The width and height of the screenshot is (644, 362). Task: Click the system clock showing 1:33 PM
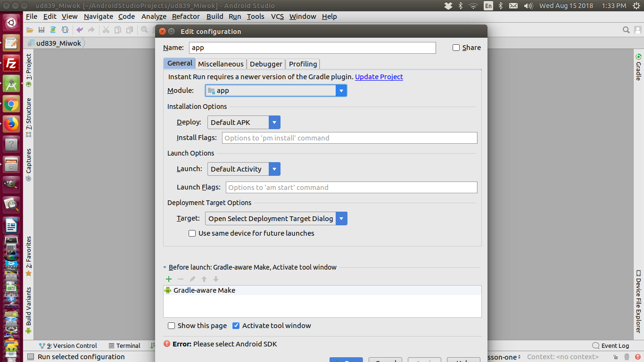[614, 6]
